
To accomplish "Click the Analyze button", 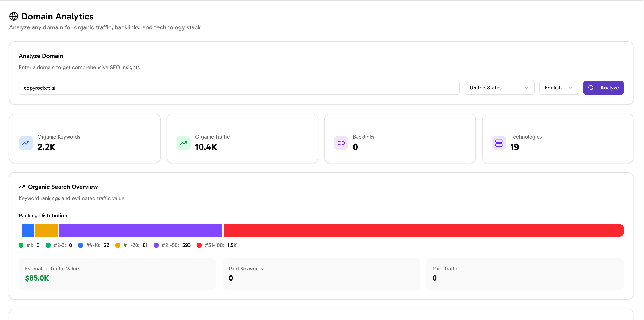I will point(603,88).
